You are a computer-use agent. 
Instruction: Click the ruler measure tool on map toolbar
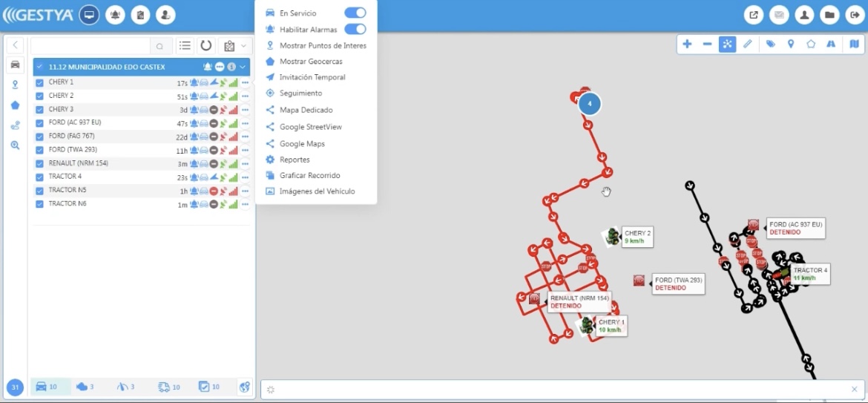(748, 45)
